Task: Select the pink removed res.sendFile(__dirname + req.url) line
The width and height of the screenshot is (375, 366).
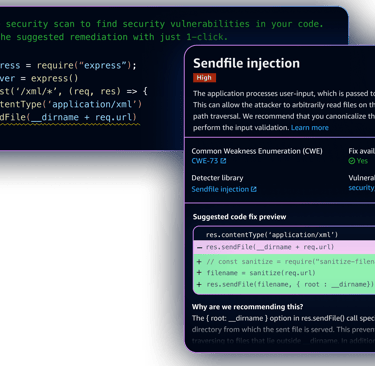Action: coord(284,247)
